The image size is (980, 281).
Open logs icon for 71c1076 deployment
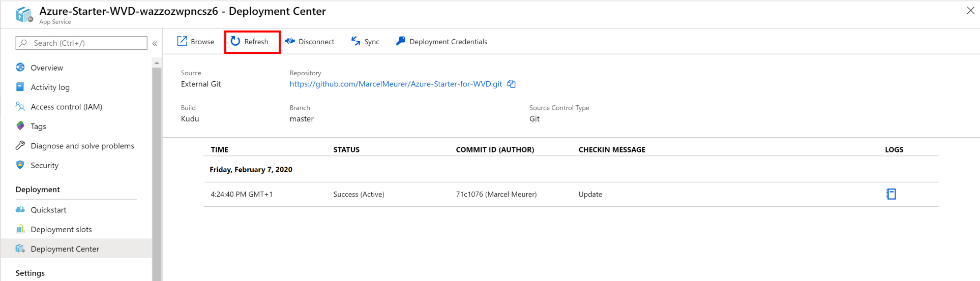coord(891,194)
